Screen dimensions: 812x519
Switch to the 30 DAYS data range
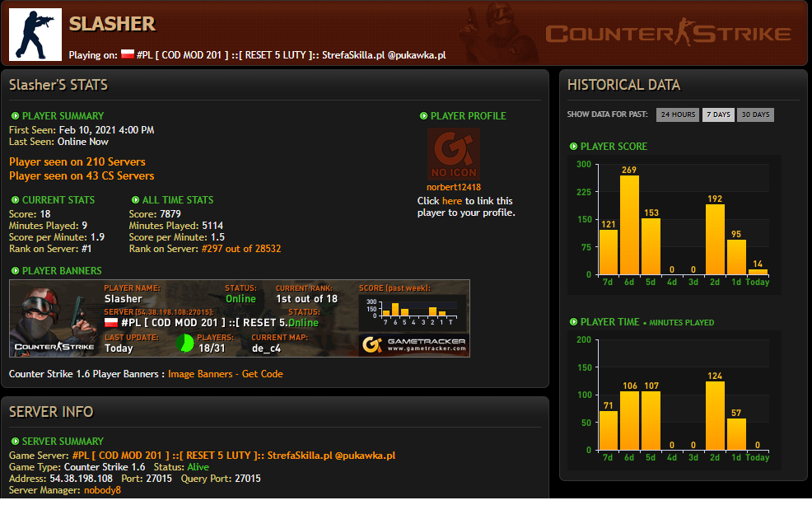[x=755, y=115]
